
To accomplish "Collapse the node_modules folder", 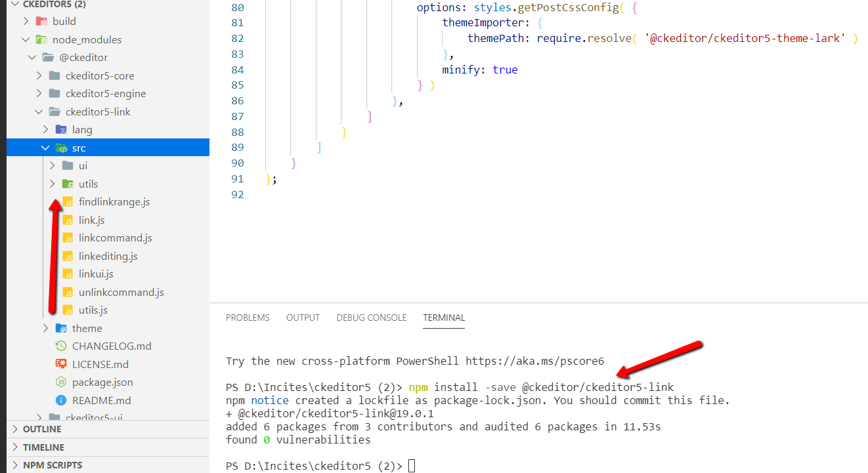I will pyautogui.click(x=26, y=39).
